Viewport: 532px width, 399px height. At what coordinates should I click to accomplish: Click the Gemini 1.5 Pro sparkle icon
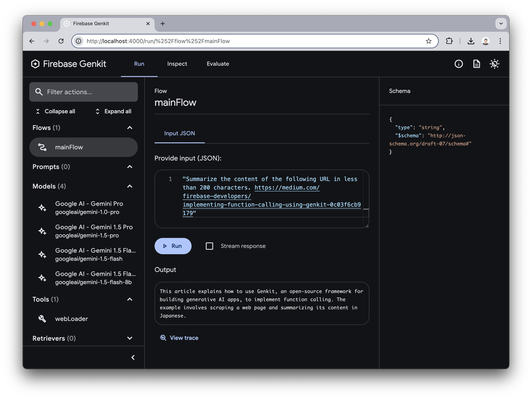click(42, 231)
